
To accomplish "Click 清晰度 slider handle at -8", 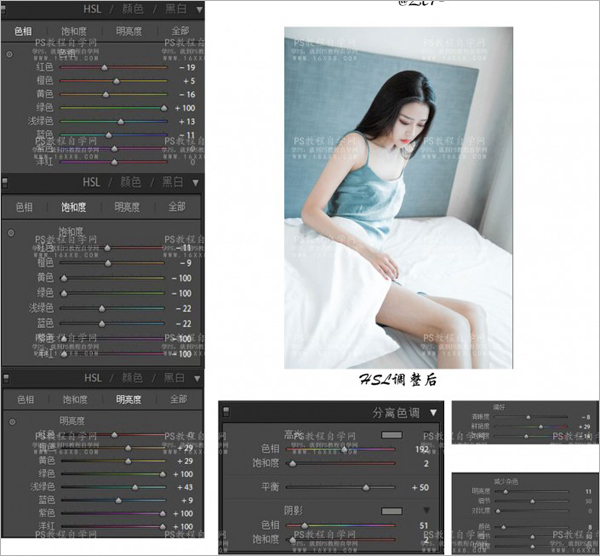I will tap(528, 417).
